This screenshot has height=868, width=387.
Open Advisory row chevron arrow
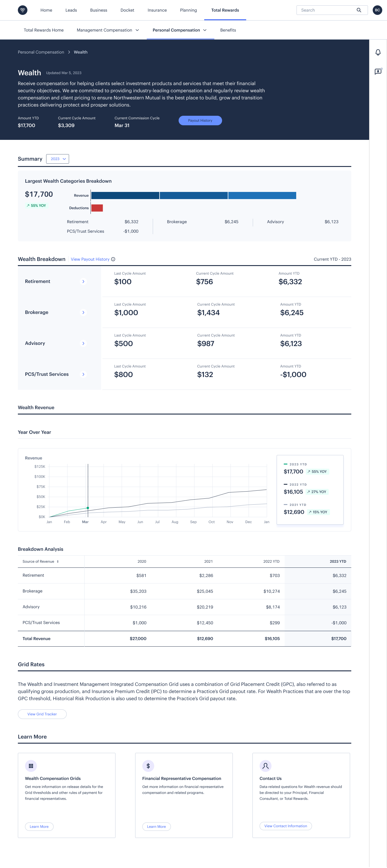83,343
